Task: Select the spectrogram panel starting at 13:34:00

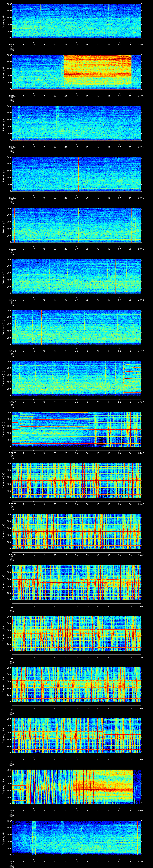Action: coord(77,531)
